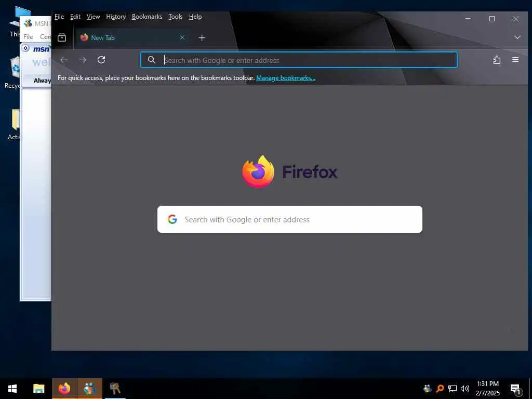Open the taskbar clock showing 1:31 PM
The image size is (532, 399).
(487, 389)
